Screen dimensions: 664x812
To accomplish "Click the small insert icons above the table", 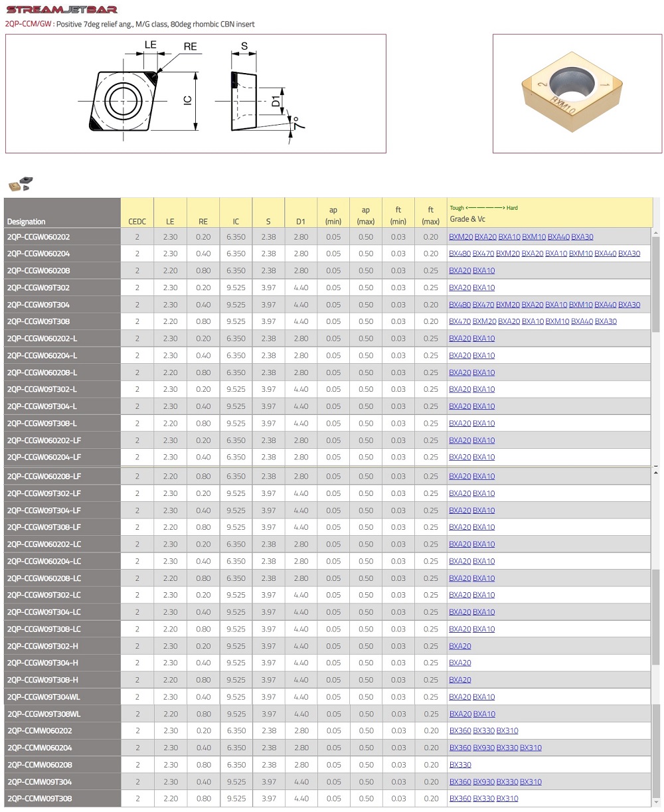I will (21, 184).
